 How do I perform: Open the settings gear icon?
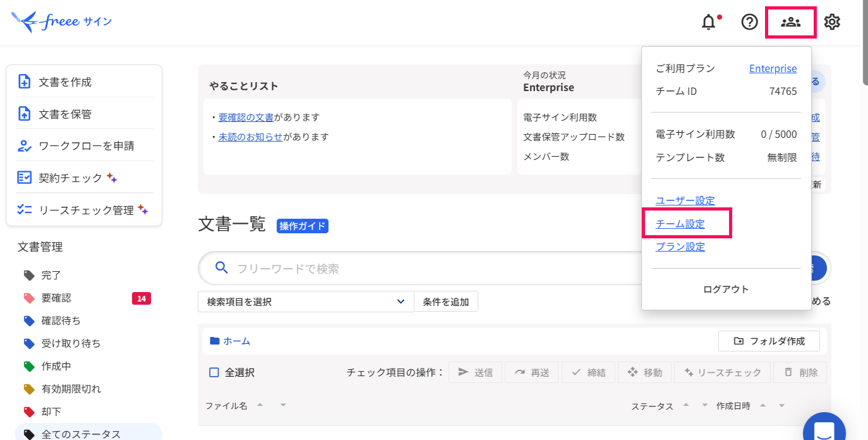pyautogui.click(x=832, y=22)
